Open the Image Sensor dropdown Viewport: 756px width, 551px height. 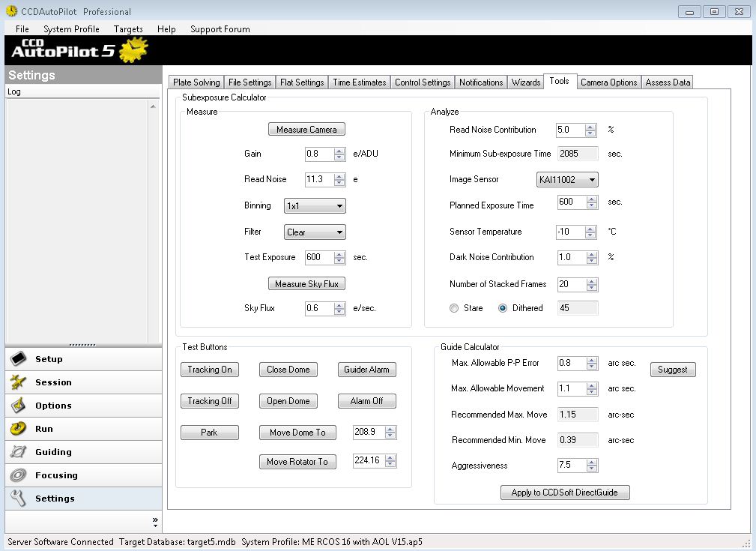click(x=567, y=179)
